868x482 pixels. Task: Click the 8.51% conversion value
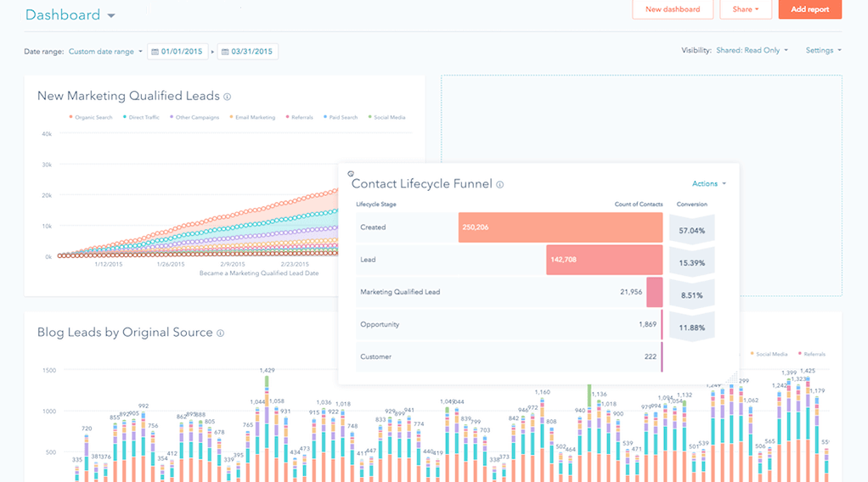[x=692, y=295]
